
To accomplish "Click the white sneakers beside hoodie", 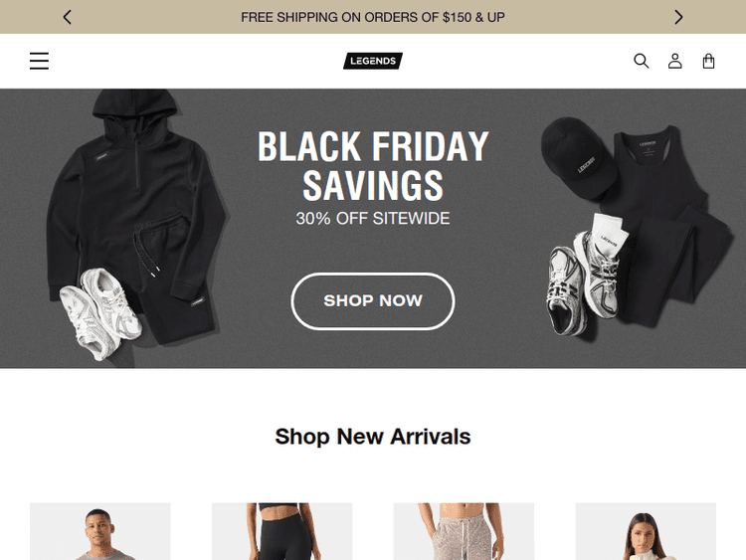I will tap(99, 311).
